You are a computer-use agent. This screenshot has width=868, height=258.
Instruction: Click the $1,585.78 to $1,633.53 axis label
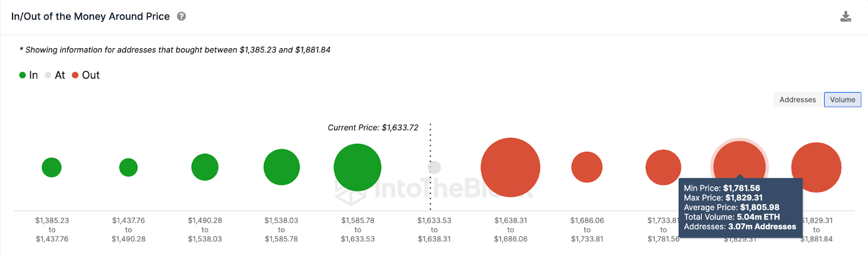(358, 230)
